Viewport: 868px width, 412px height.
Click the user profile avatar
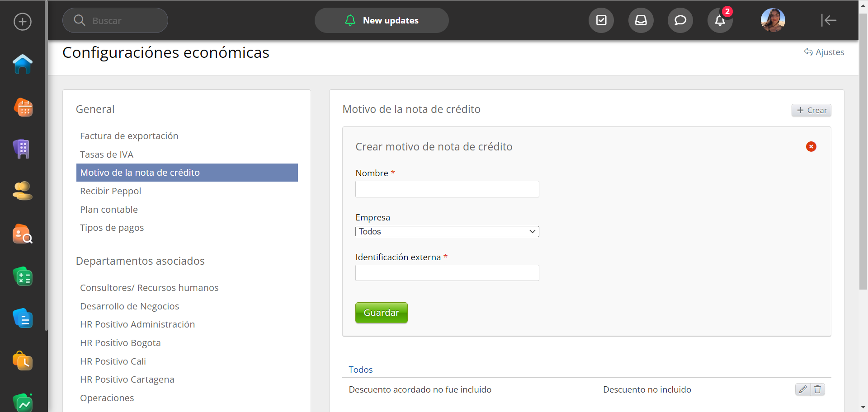(773, 20)
